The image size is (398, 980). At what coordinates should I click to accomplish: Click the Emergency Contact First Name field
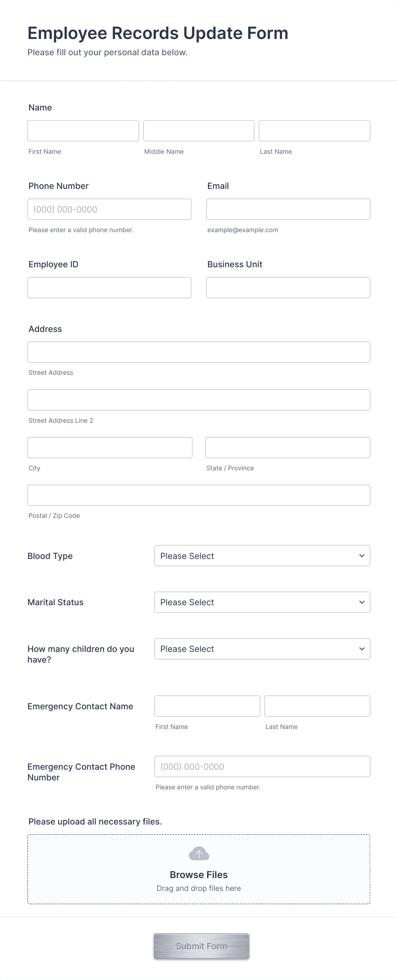207,706
